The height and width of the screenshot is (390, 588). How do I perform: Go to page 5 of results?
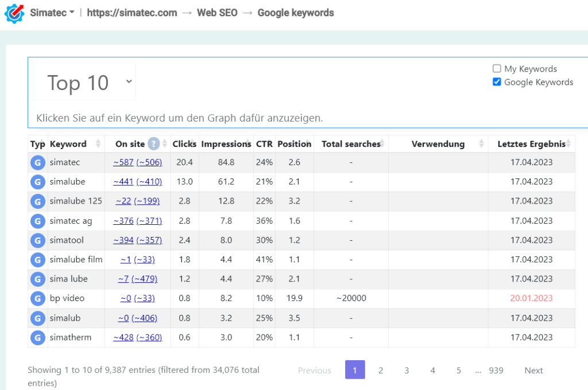pyautogui.click(x=459, y=370)
